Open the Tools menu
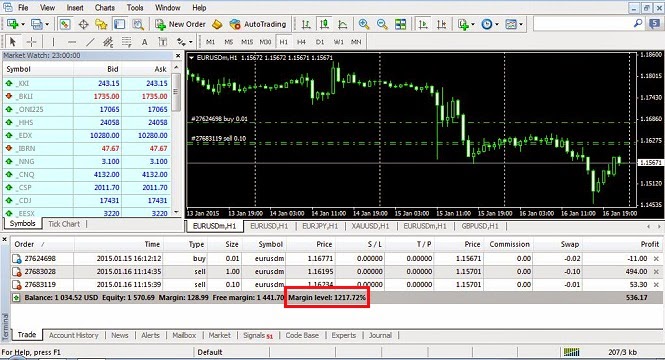The height and width of the screenshot is (360, 665). tap(135, 8)
